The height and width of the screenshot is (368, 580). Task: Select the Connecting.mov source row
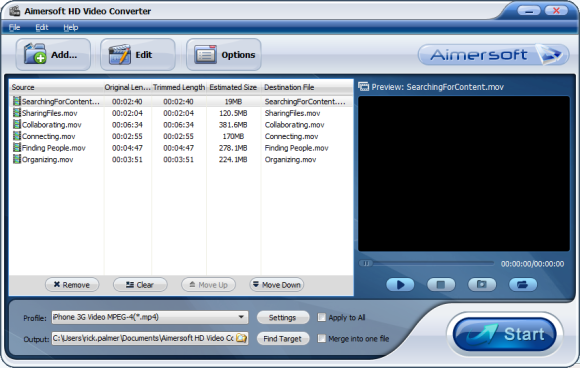tap(48, 136)
